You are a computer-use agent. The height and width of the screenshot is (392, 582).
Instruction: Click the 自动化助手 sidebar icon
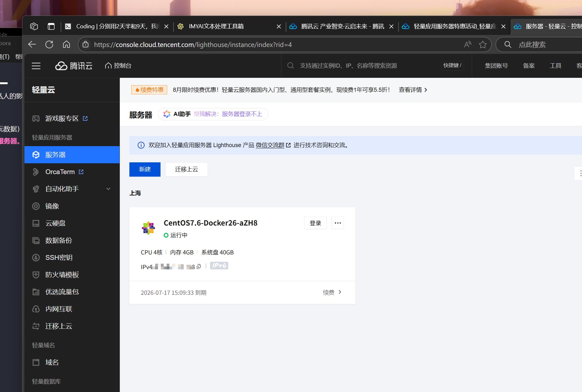36,189
